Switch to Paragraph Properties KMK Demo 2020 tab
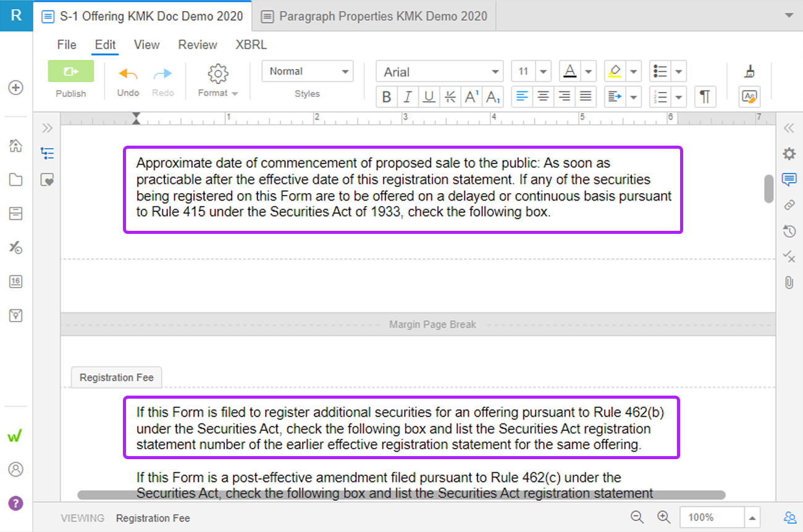 pyautogui.click(x=374, y=16)
